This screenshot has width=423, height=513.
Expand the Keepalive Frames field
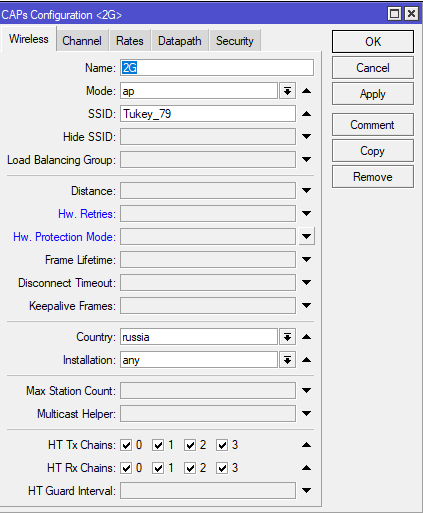tap(306, 305)
